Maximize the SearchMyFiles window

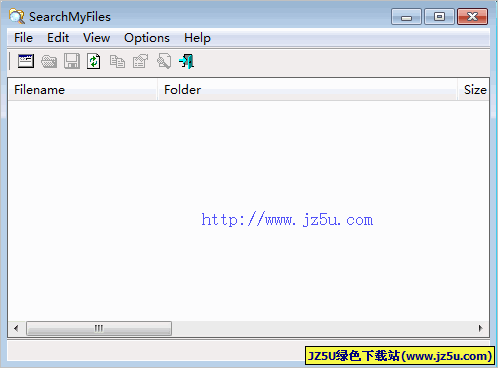(x=439, y=17)
